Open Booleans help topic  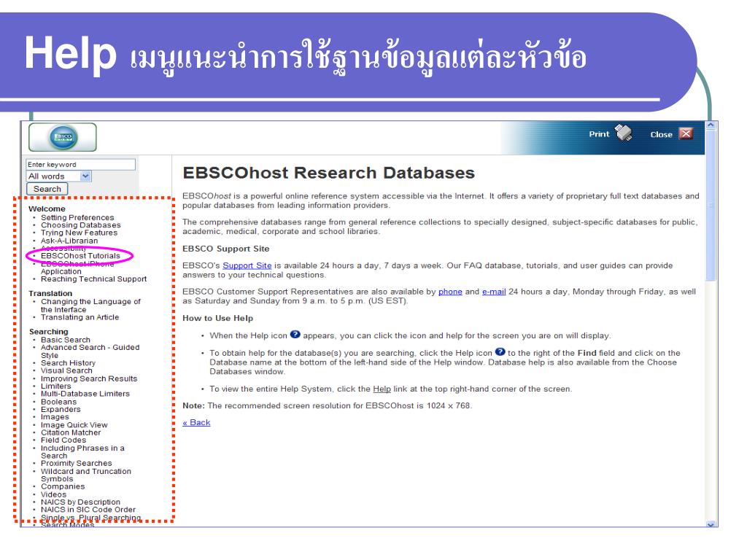(58, 402)
